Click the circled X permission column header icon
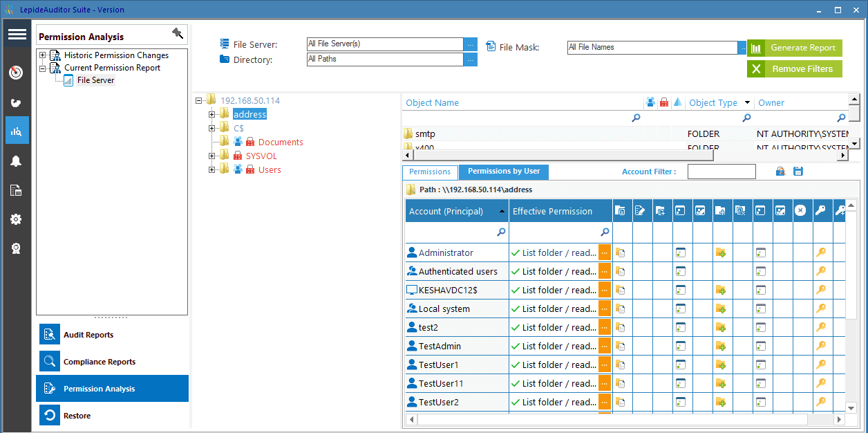Viewport: 868px width, 433px height. 800,211
